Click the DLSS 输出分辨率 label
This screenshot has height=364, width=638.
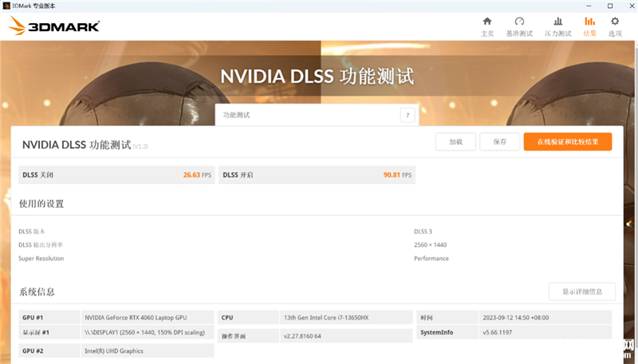(x=41, y=245)
